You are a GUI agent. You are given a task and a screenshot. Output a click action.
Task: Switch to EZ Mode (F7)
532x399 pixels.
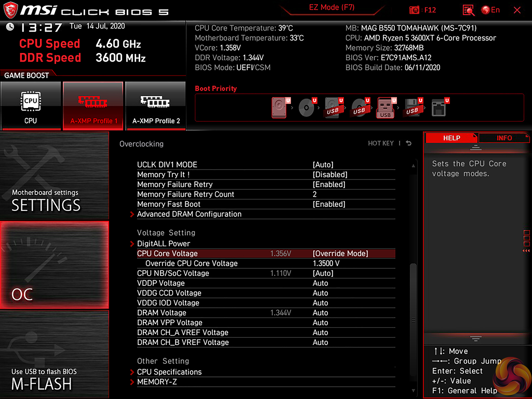point(332,7)
